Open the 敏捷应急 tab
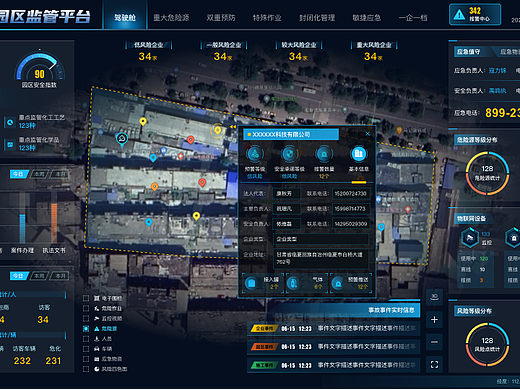 tap(367, 18)
